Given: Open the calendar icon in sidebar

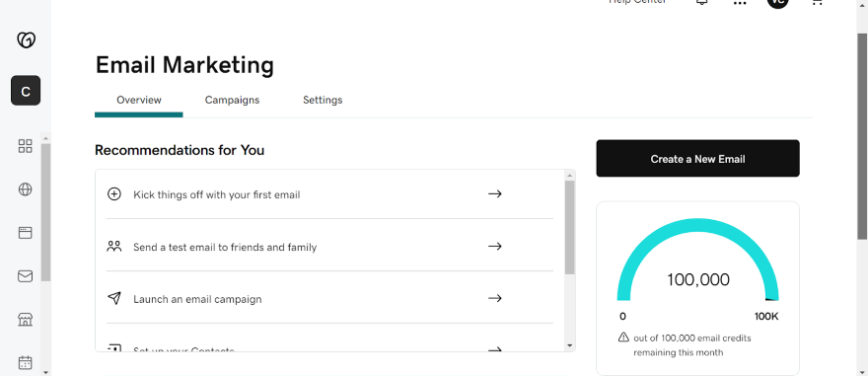Looking at the screenshot, I should coord(26,363).
